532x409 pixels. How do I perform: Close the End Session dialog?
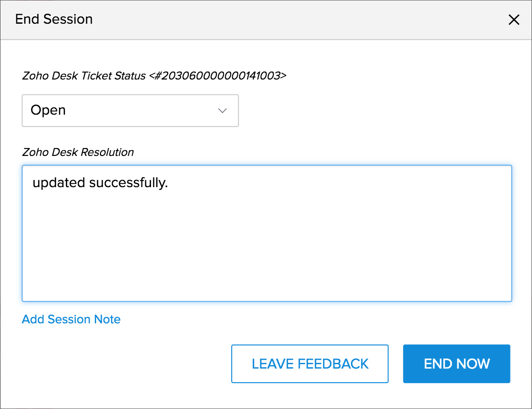[514, 20]
